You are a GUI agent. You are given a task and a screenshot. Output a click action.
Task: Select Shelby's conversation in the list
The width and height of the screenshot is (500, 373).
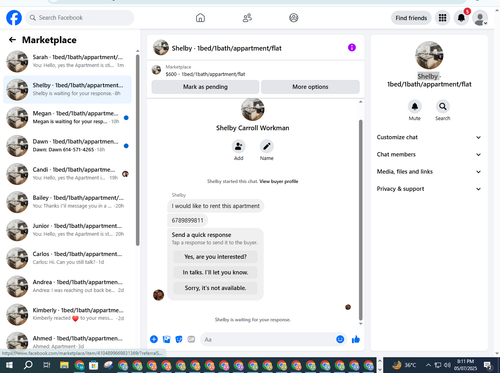tap(67, 89)
